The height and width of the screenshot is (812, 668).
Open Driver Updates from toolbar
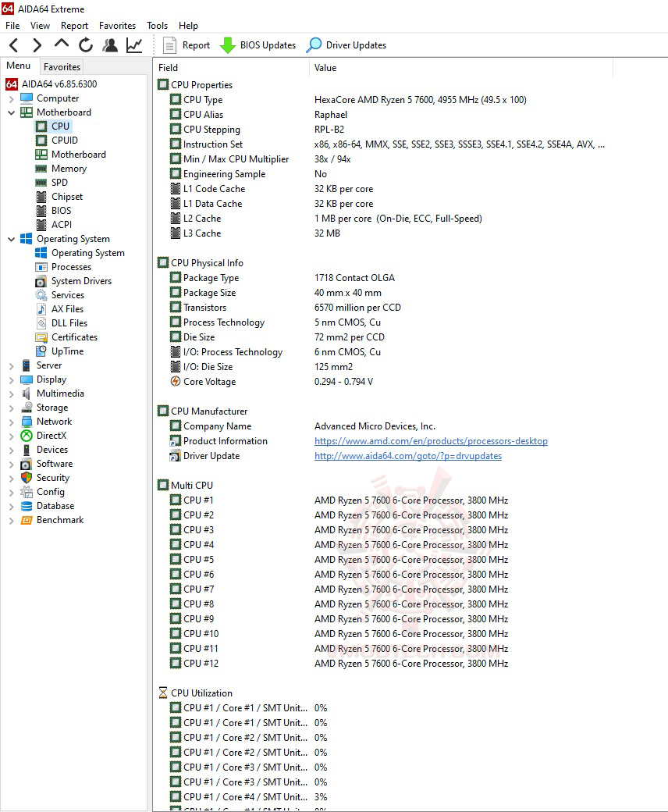tap(346, 45)
